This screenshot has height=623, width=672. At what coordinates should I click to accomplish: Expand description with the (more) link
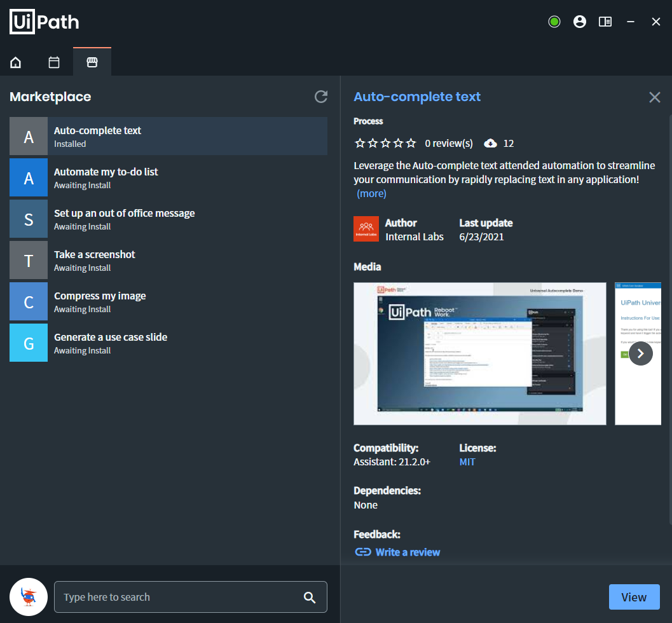(x=371, y=194)
